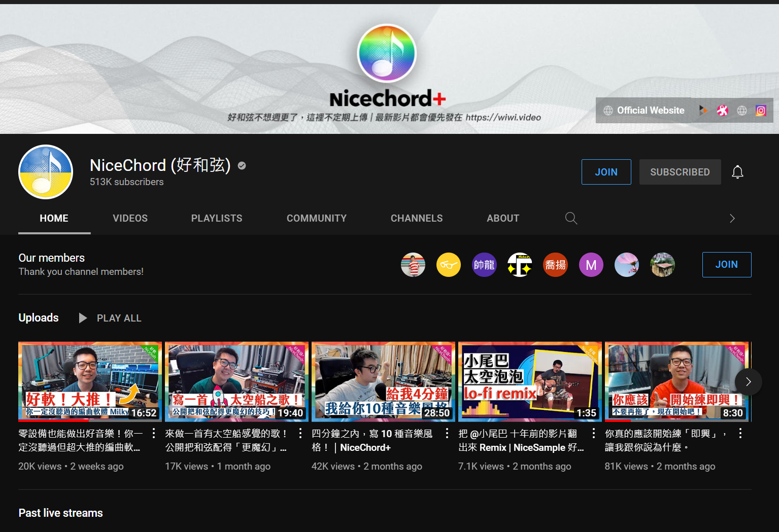
Task: Click the purple M member avatar
Action: pos(591,265)
